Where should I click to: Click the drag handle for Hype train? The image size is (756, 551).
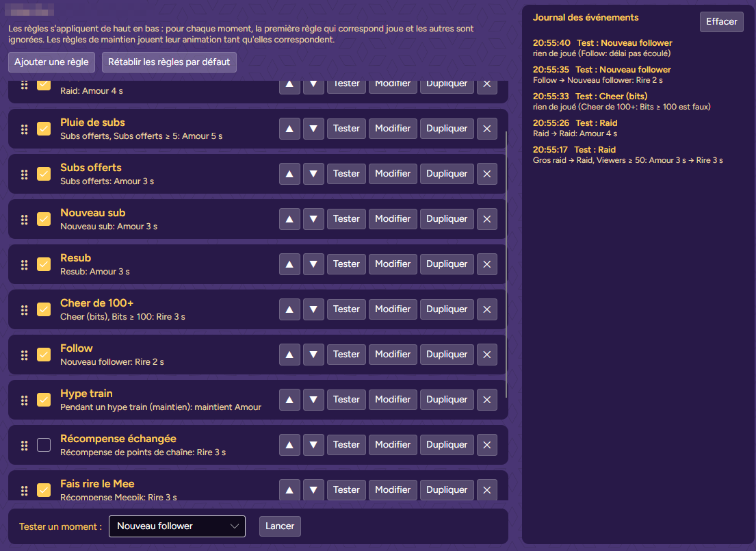[24, 400]
